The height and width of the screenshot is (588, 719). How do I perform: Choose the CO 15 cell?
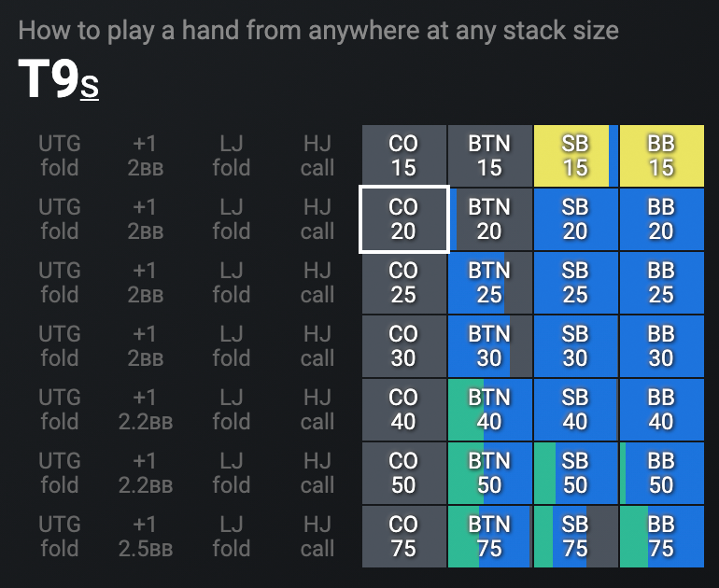tap(403, 156)
